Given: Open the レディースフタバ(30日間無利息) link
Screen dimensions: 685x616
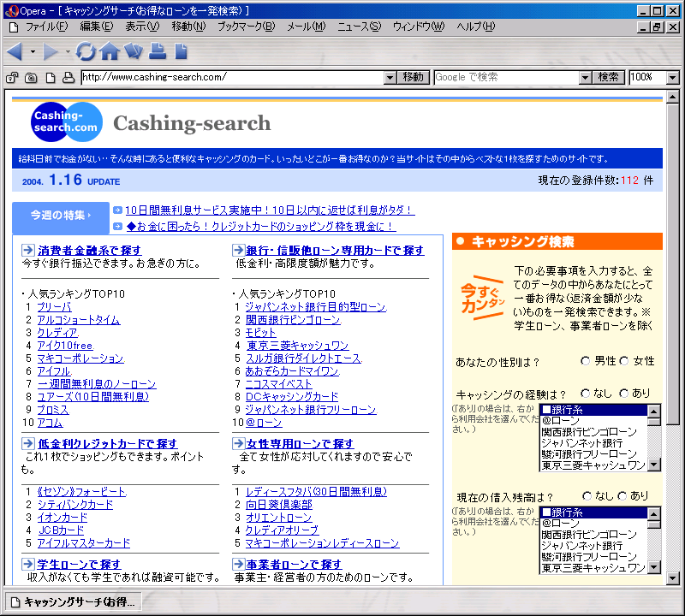Looking at the screenshot, I should click(316, 492).
